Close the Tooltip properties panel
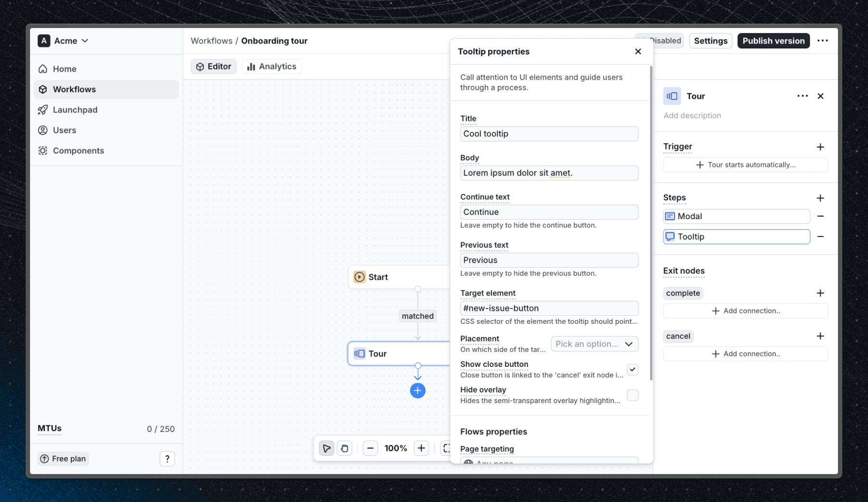This screenshot has height=502, width=868. coord(637,52)
